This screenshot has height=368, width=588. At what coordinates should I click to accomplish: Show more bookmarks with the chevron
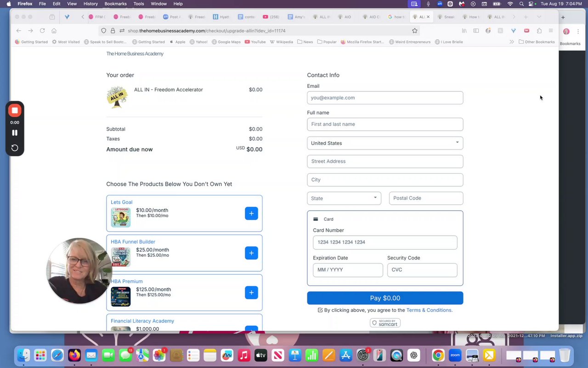(x=511, y=42)
